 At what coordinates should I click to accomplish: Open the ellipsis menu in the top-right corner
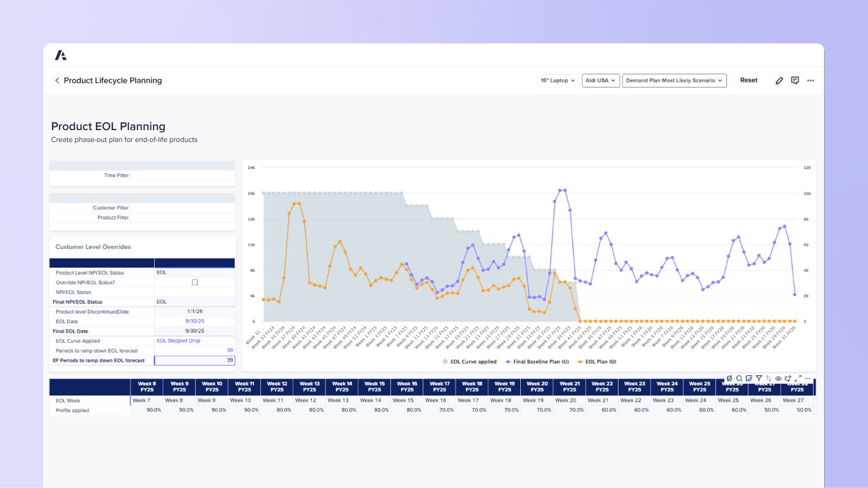pyautogui.click(x=810, y=80)
